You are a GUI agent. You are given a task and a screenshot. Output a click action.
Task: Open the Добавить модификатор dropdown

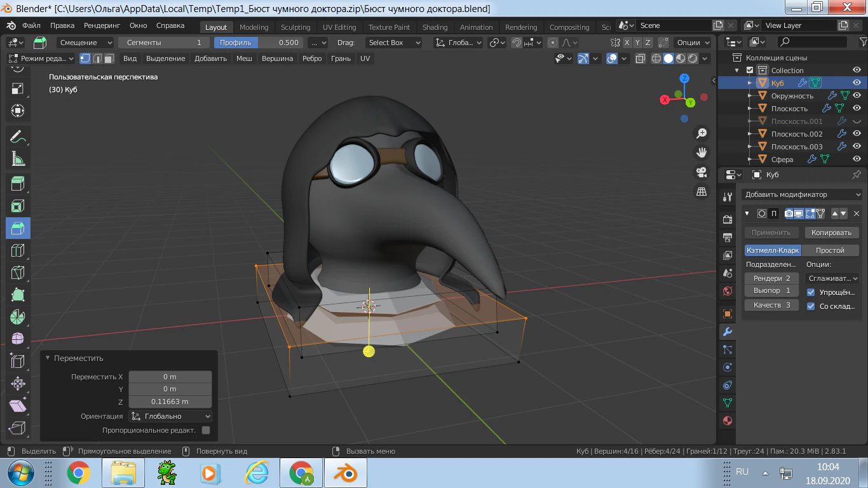click(x=803, y=194)
